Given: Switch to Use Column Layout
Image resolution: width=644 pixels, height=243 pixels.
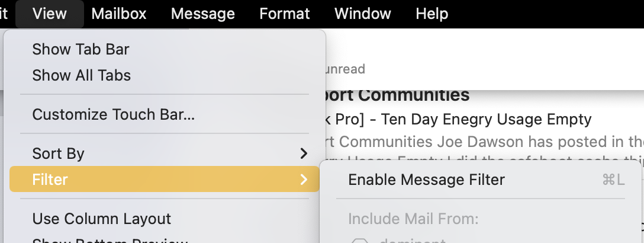Looking at the screenshot, I should (x=101, y=219).
